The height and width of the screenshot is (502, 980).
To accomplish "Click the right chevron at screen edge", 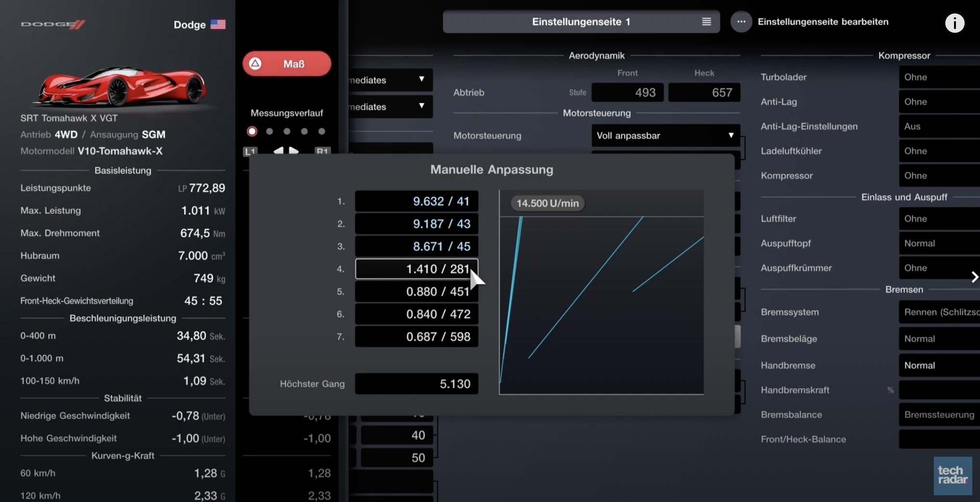I will pos(975,277).
